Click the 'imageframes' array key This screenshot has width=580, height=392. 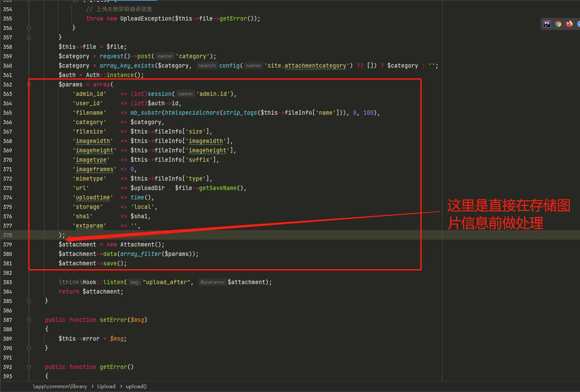click(94, 169)
